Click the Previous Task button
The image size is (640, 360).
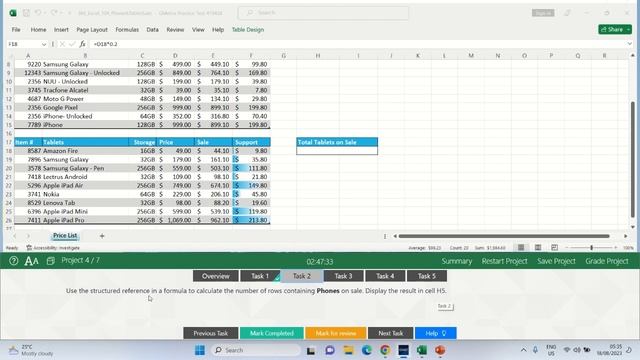[x=211, y=333]
